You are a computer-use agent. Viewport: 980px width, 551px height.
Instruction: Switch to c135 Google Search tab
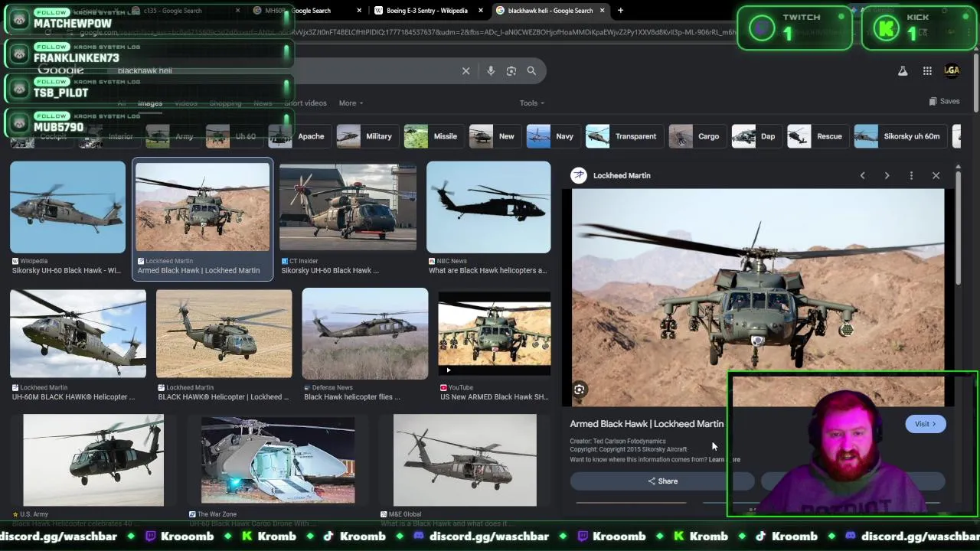point(184,11)
